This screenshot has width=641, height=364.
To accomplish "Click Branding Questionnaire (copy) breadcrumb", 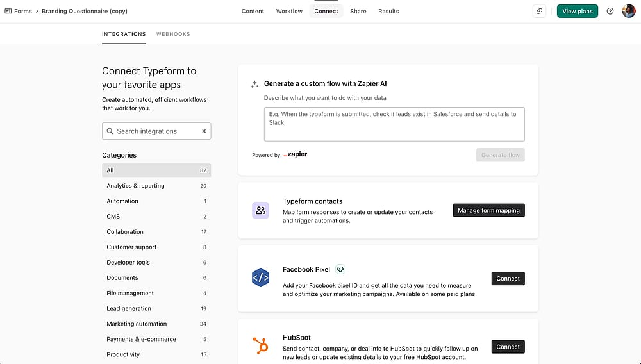I will tap(85, 11).
